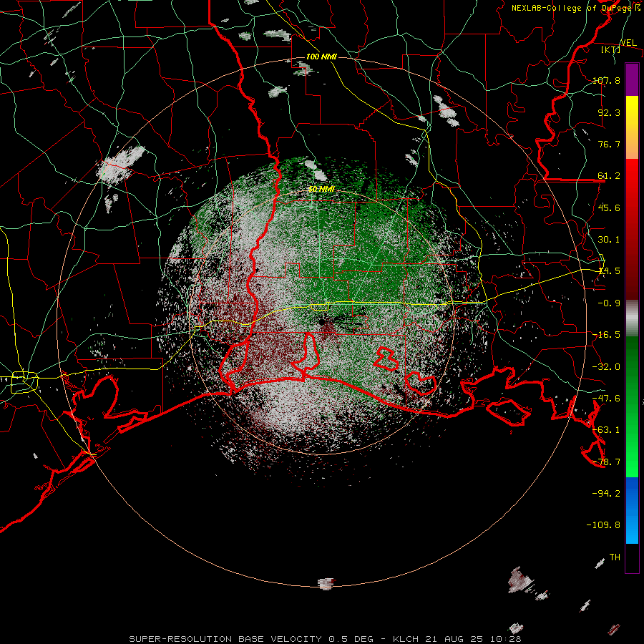Screen dimensions: 644x644
Task: Pick the purple segment of velocity scale
Action: tap(632, 79)
